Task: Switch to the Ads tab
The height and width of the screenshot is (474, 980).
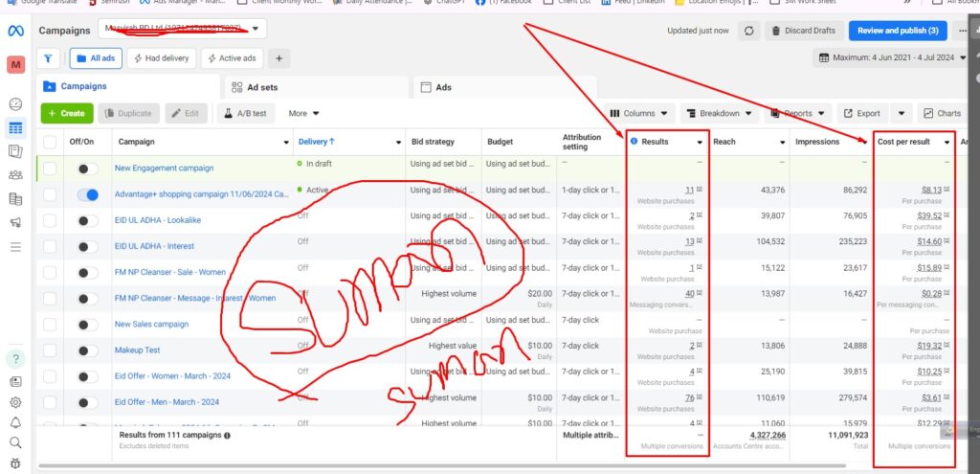Action: pyautogui.click(x=443, y=87)
